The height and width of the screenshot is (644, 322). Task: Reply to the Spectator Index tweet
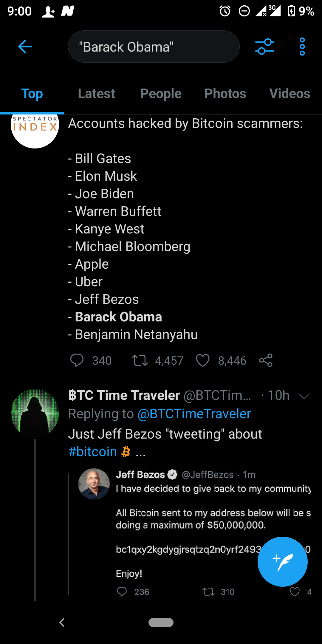(77, 360)
